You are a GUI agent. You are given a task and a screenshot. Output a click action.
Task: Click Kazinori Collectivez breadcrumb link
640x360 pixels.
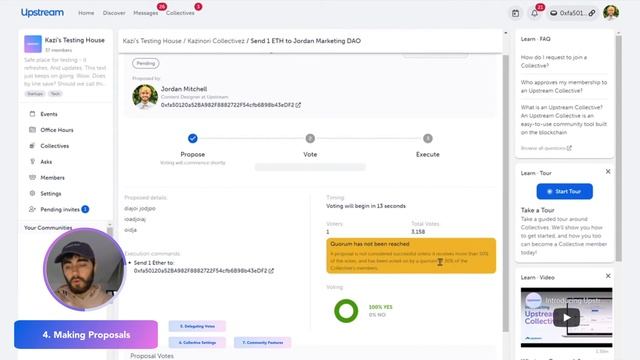pos(216,41)
